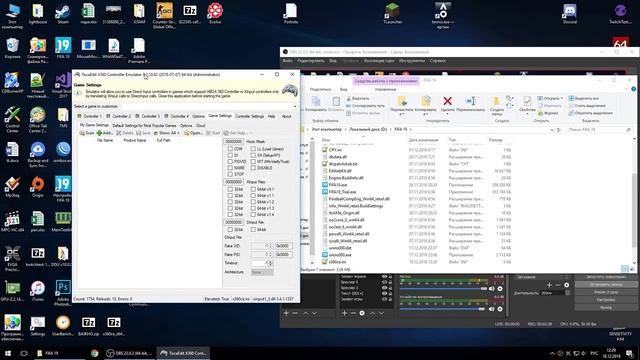Open the Architecture dropdown in x360ce
Image resolution: width=640 pixels, height=360 pixels.
[x=262, y=272]
